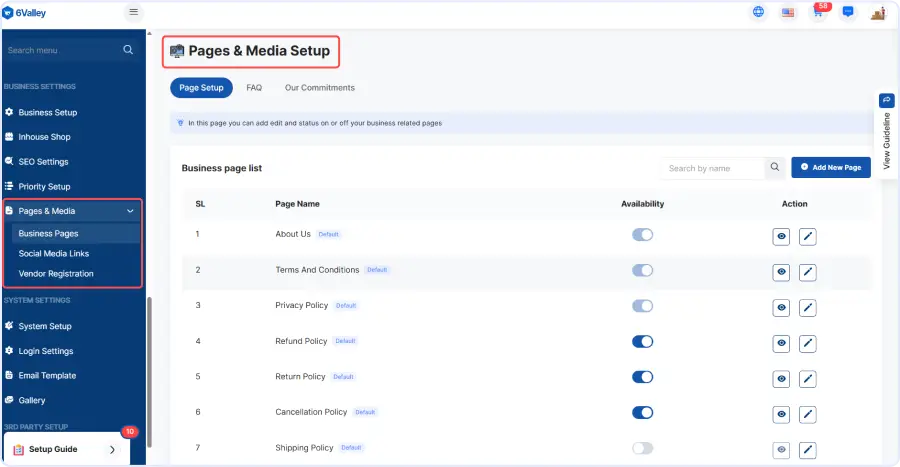Open the messages chat icon
The height and width of the screenshot is (467, 900).
[x=848, y=12]
